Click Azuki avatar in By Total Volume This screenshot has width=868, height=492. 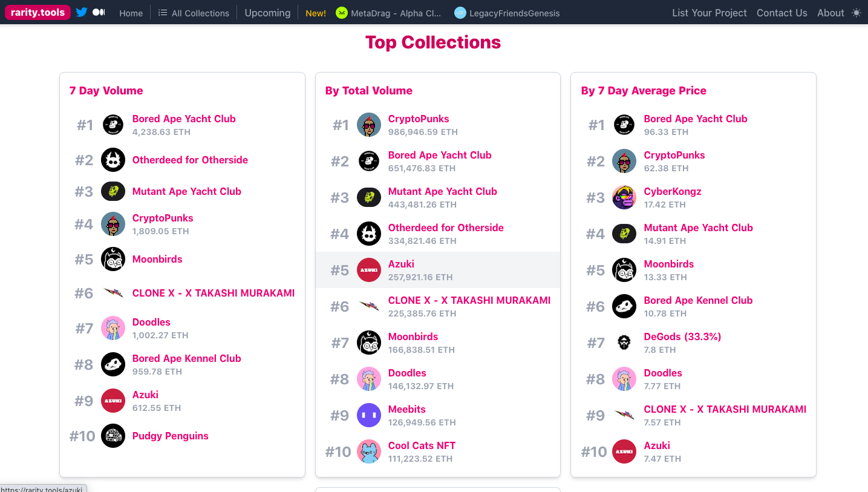click(x=369, y=270)
